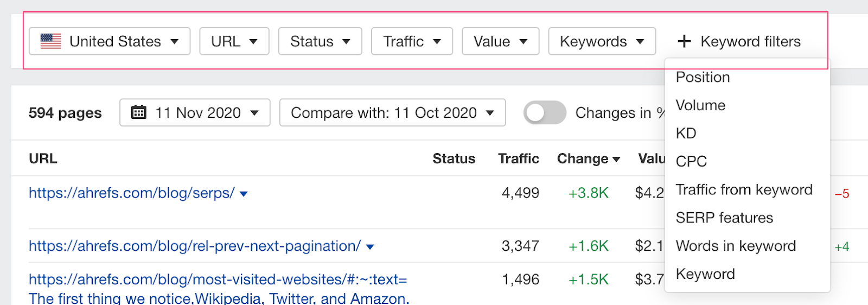Open the Status filter dropdown
This screenshot has width=868, height=305.
(x=320, y=41)
